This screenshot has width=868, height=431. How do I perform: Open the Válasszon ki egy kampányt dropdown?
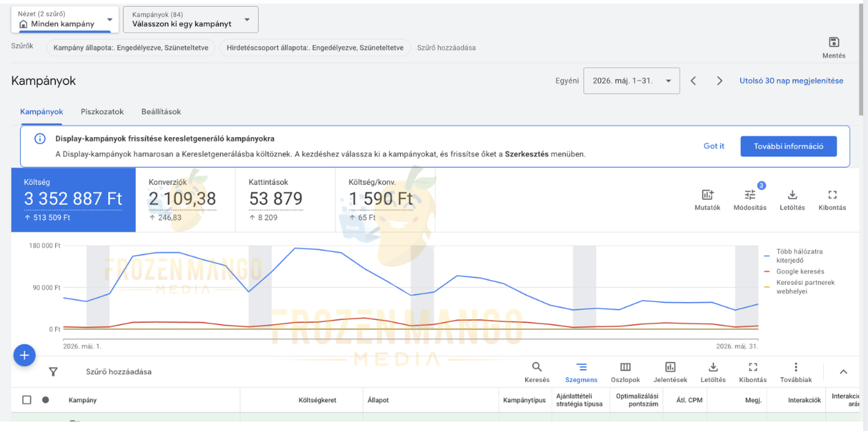point(191,19)
